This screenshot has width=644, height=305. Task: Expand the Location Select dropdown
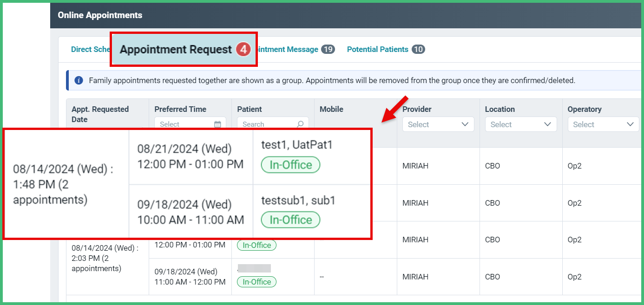tap(520, 124)
